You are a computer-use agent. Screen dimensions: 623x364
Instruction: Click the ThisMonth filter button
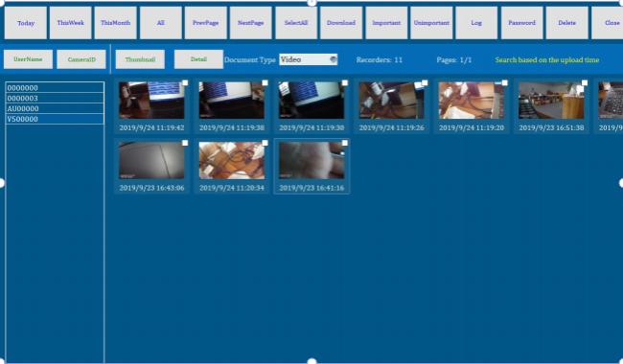click(x=115, y=23)
